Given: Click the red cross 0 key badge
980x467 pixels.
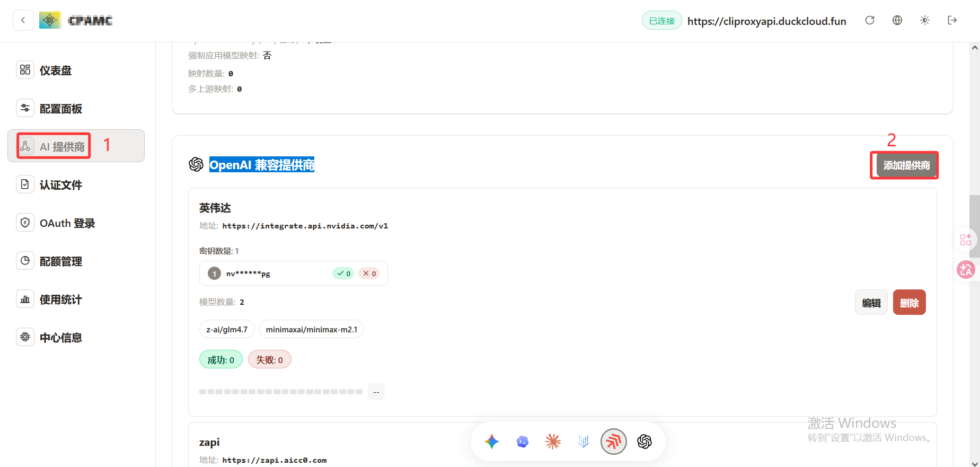Looking at the screenshot, I should (x=369, y=274).
